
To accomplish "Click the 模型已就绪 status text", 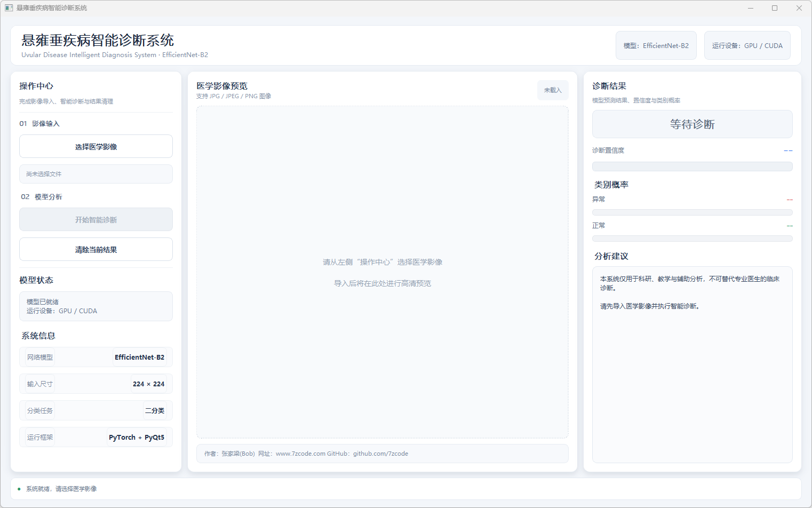I will point(43,301).
